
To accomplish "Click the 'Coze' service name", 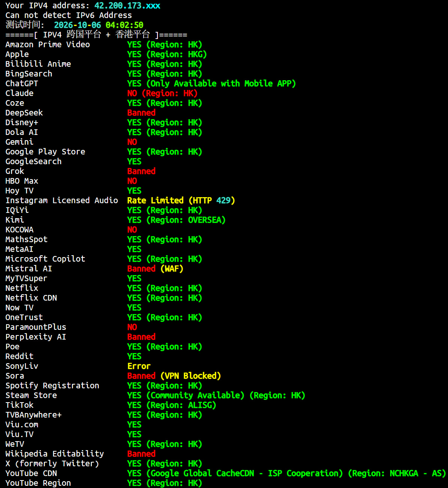I will (x=15, y=103).
